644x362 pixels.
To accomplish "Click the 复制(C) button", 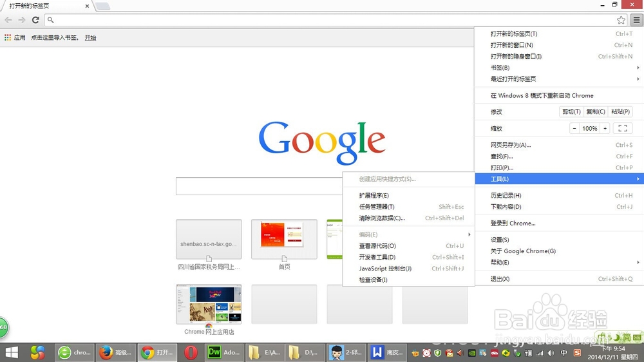I will tap(596, 112).
